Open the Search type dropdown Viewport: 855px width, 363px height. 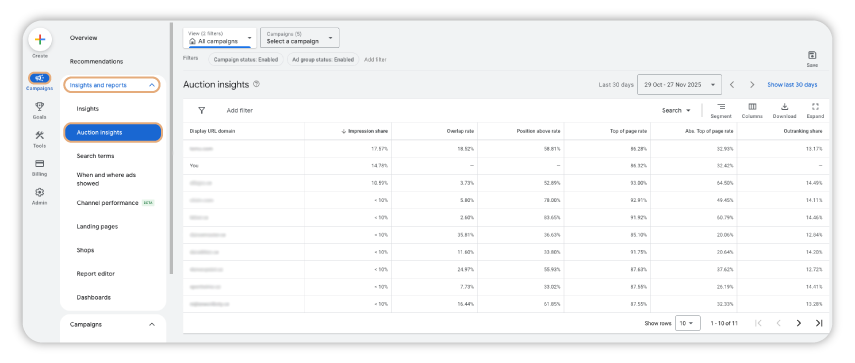click(x=676, y=110)
